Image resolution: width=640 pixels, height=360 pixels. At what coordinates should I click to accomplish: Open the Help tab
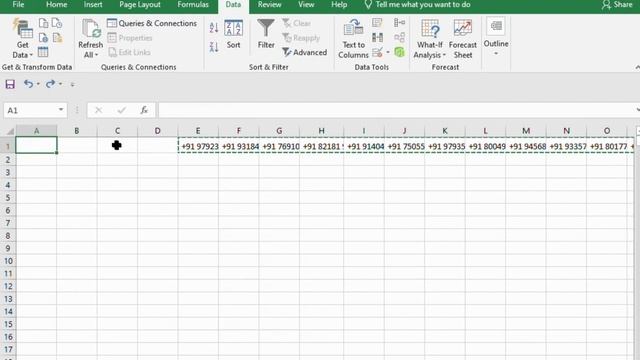tap(339, 4)
